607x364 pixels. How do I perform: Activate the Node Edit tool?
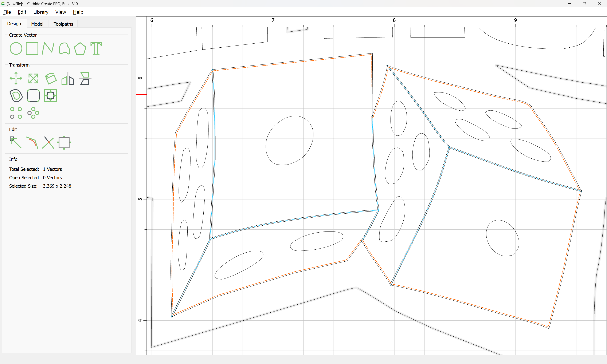(x=15, y=143)
